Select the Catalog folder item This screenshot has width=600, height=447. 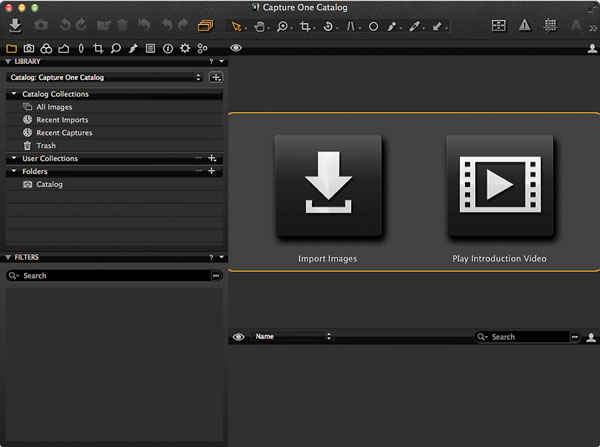click(x=114, y=184)
